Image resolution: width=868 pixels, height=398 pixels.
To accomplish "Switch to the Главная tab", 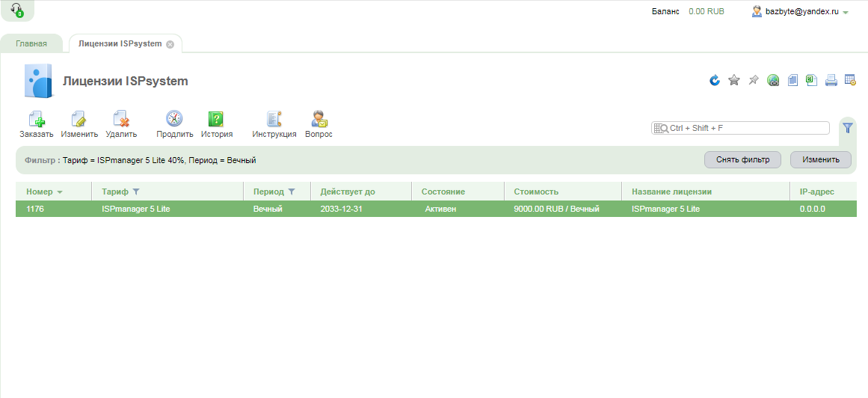I will [31, 43].
